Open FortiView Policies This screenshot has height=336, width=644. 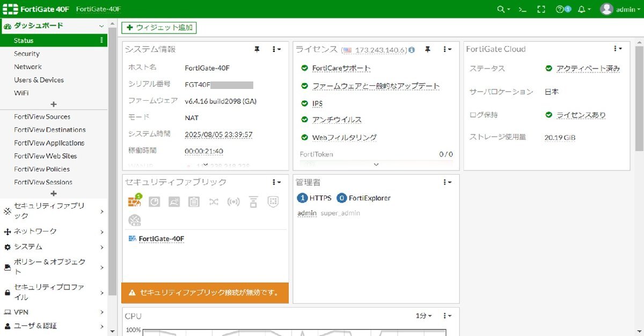click(x=42, y=169)
